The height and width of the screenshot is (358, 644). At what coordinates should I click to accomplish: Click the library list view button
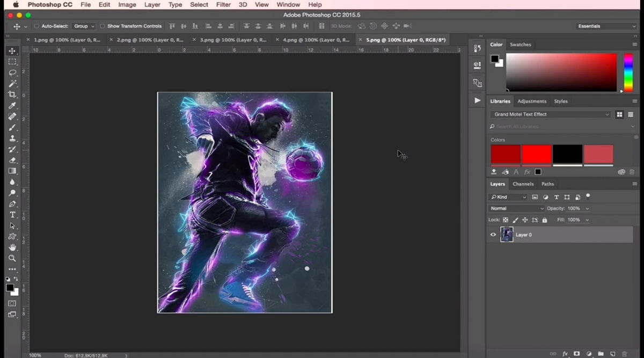click(x=631, y=114)
